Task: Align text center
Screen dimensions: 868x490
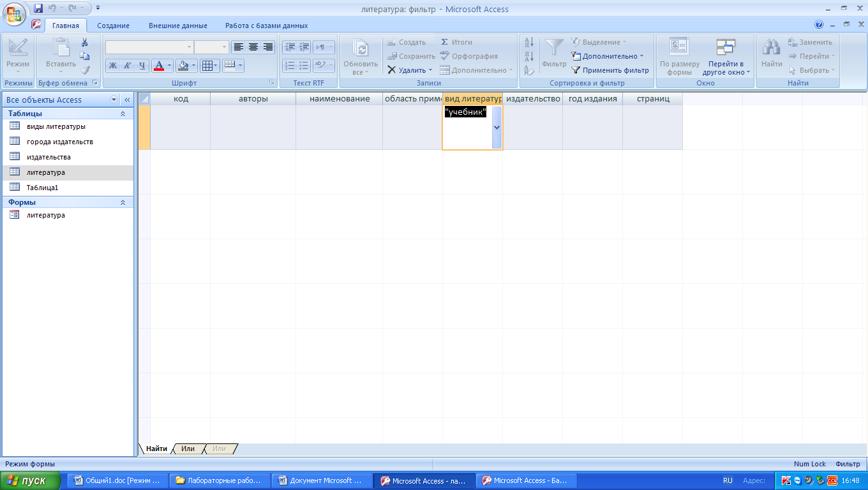Action: pos(253,47)
